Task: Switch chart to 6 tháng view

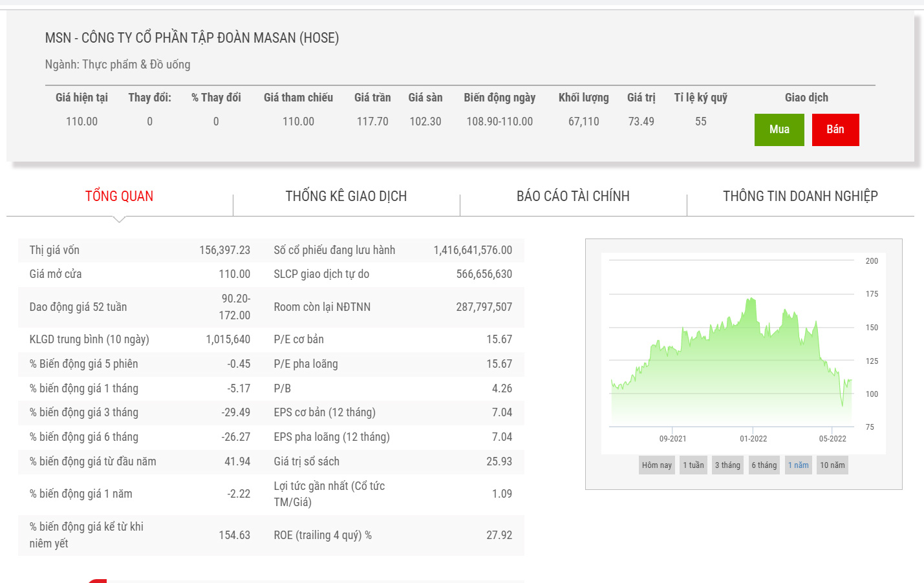Action: pyautogui.click(x=764, y=465)
